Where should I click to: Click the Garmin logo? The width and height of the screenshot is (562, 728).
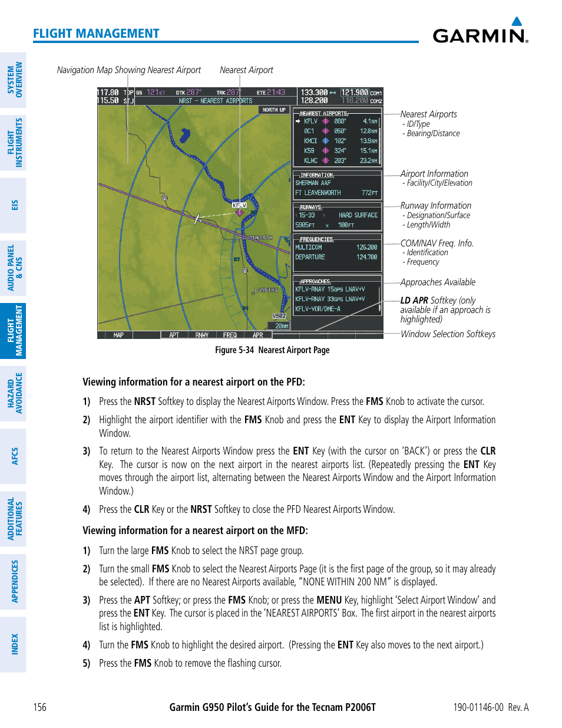tap(480, 31)
